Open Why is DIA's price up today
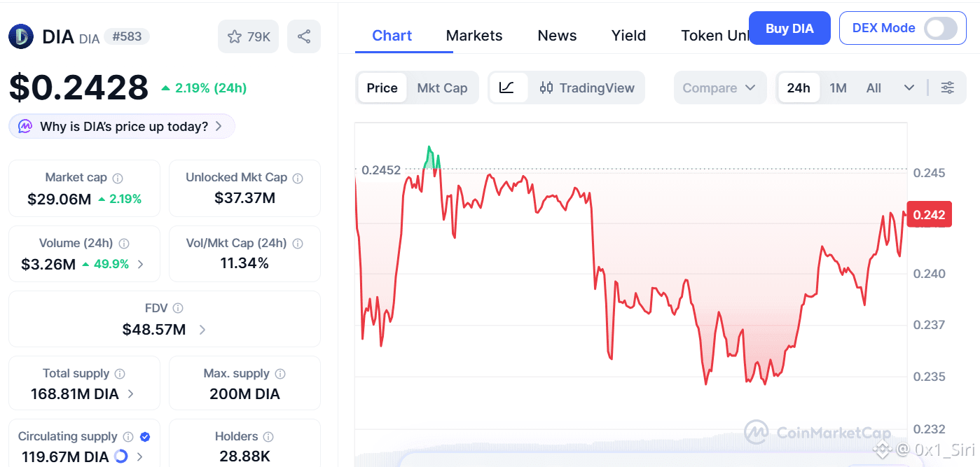 click(x=123, y=127)
